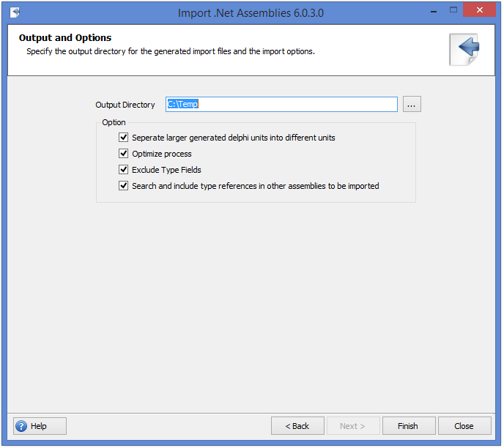This screenshot has width=504, height=448.
Task: Minimize the Import .Net Assemblies window
Action: click(x=429, y=11)
